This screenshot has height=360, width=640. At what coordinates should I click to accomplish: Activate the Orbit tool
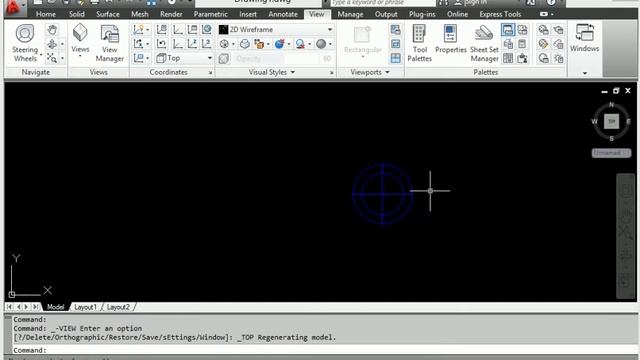(x=52, y=44)
